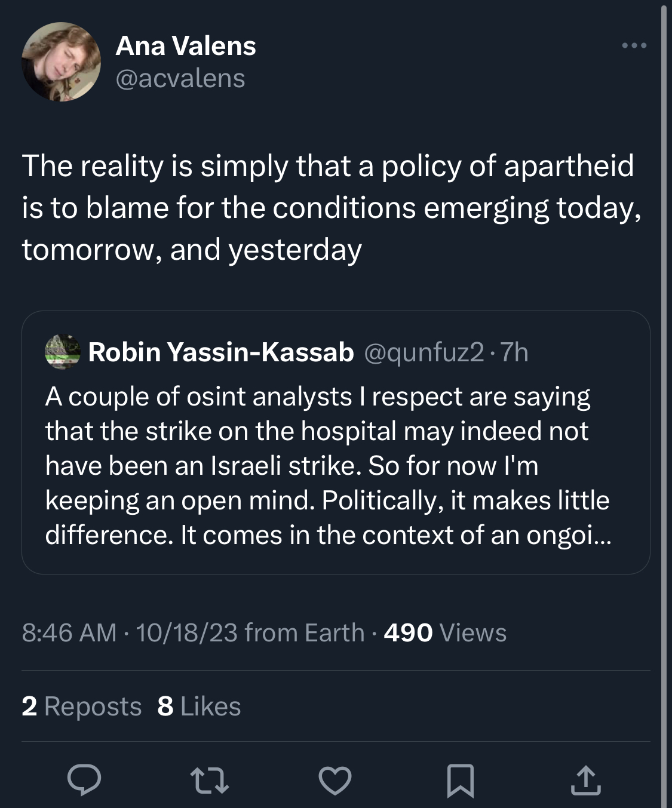Open the three-dot more options menu

(x=634, y=45)
